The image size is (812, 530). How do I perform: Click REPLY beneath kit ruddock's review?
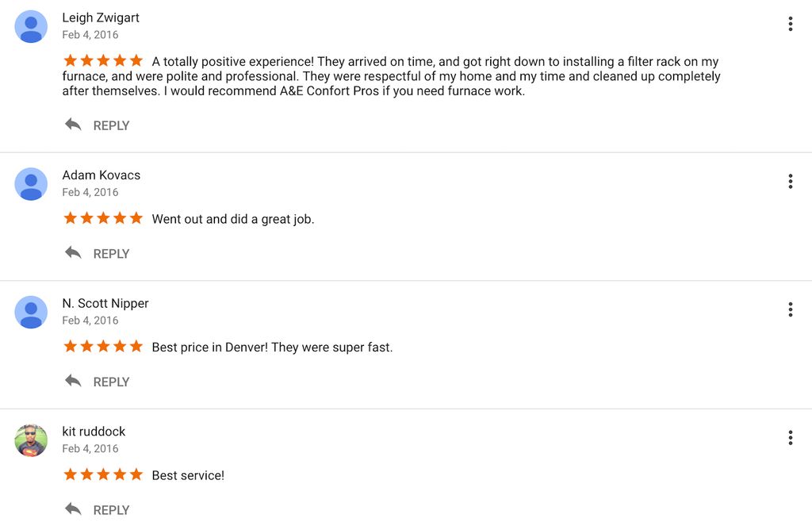(x=111, y=510)
